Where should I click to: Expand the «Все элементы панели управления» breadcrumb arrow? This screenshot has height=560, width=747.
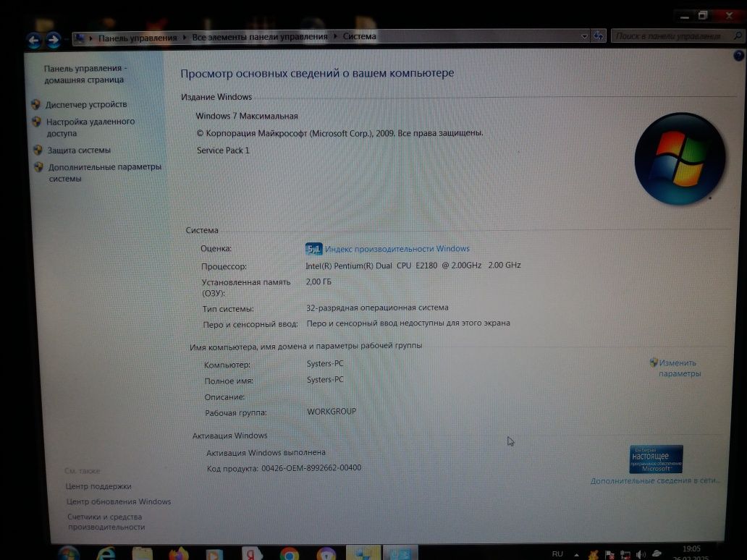click(x=335, y=36)
